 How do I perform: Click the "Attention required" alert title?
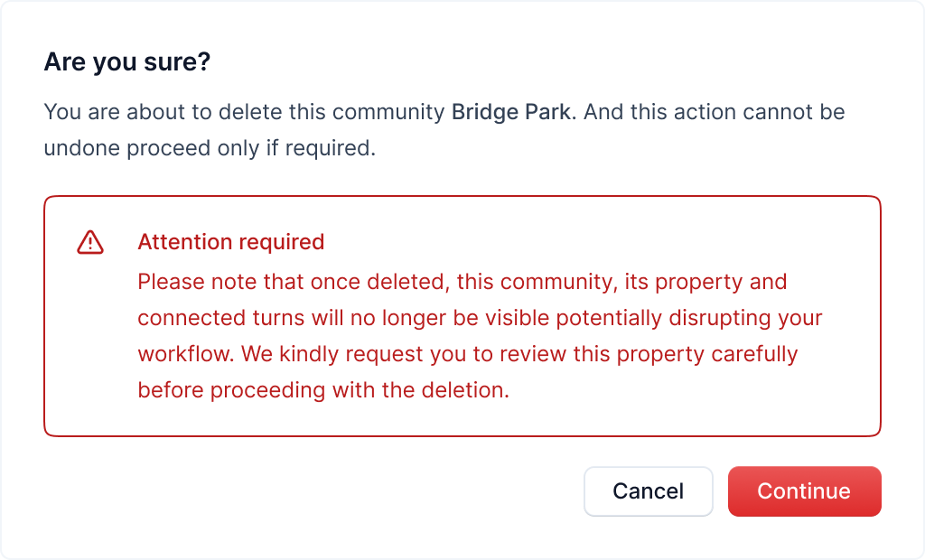click(x=230, y=242)
